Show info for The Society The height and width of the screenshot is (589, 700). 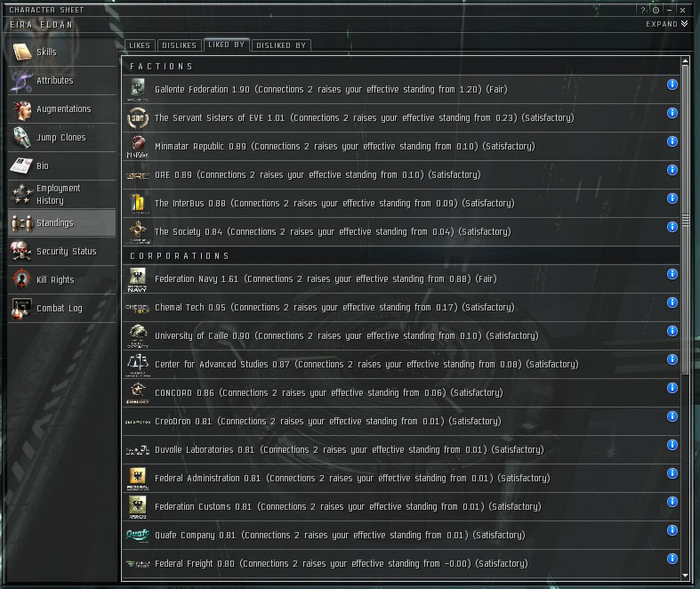tap(672, 227)
